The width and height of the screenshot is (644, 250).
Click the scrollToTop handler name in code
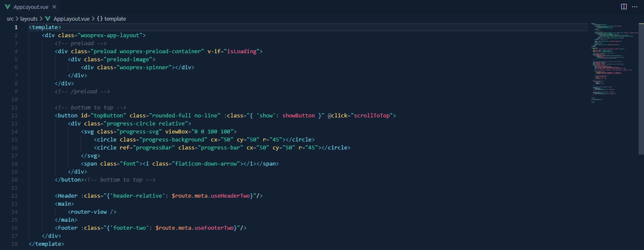click(372, 115)
